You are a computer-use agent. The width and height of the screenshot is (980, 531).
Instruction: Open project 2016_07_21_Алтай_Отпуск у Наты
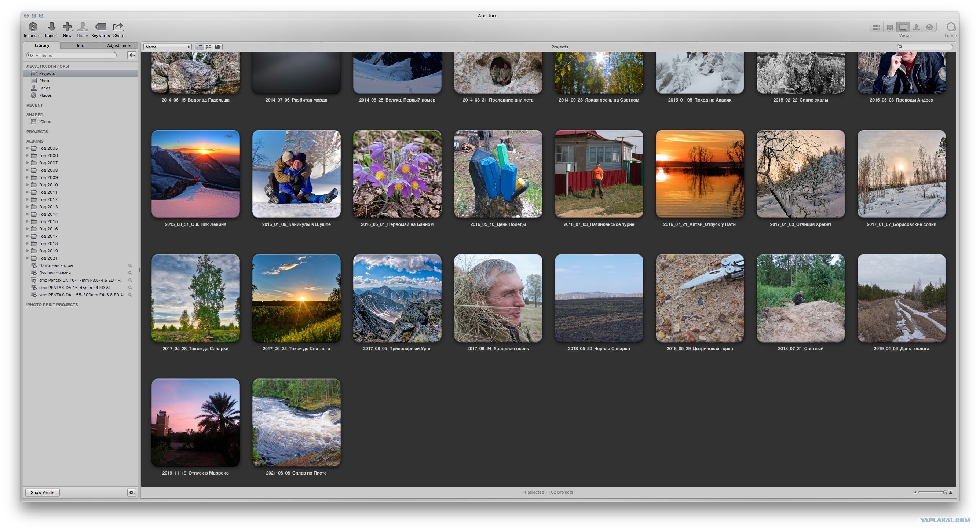(x=700, y=174)
